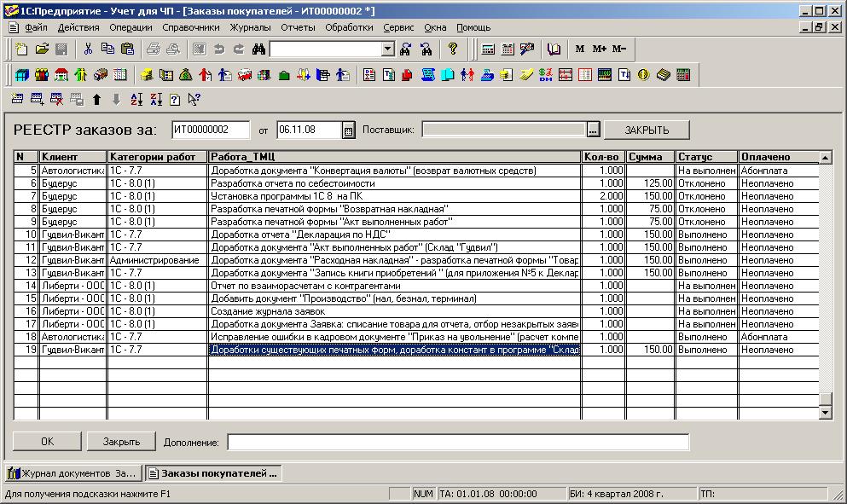Click the binoculars Find icon
This screenshot has width=847, height=504.
(257, 49)
